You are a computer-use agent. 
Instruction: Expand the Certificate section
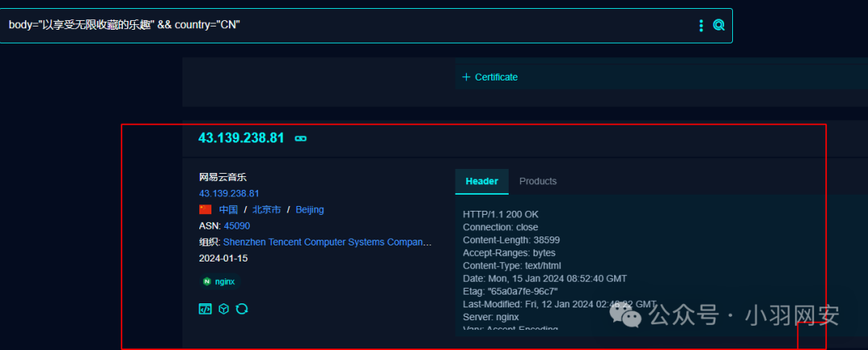490,77
